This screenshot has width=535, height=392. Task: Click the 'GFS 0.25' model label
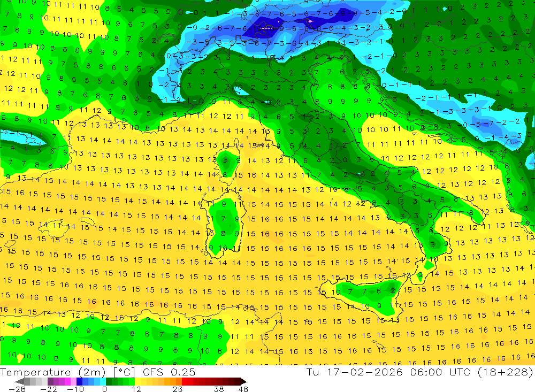point(169,372)
